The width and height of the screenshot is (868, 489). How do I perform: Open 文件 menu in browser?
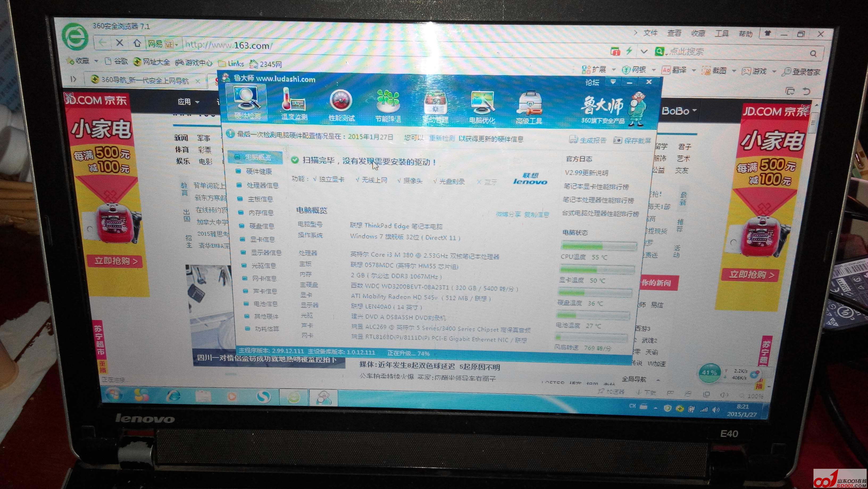pyautogui.click(x=650, y=33)
